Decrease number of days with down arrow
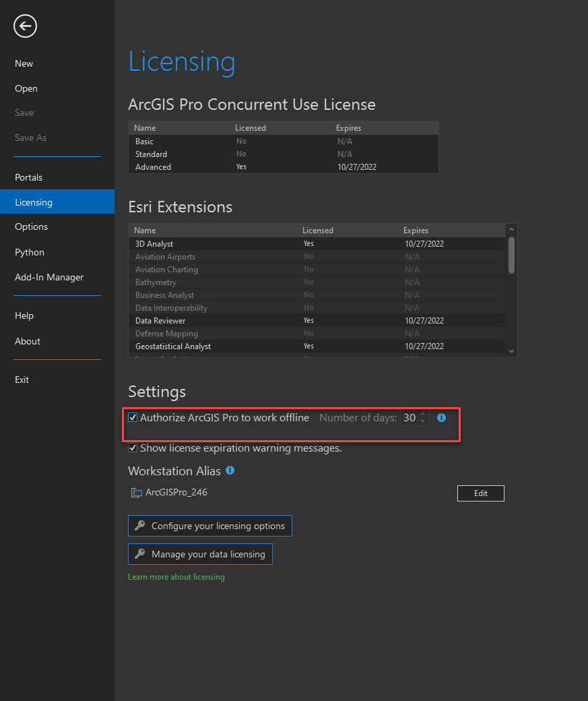This screenshot has width=588, height=701. pyautogui.click(x=423, y=421)
